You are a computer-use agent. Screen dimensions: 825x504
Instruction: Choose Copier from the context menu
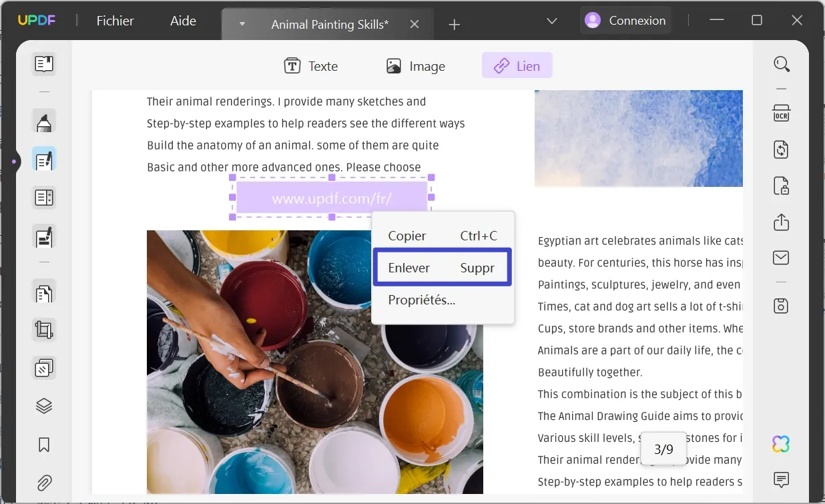pyautogui.click(x=443, y=236)
